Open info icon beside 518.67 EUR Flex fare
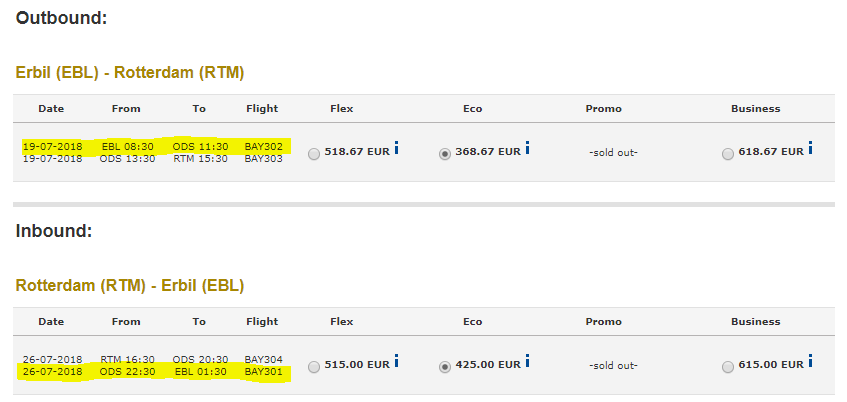This screenshot has height=402, width=847. [x=396, y=148]
